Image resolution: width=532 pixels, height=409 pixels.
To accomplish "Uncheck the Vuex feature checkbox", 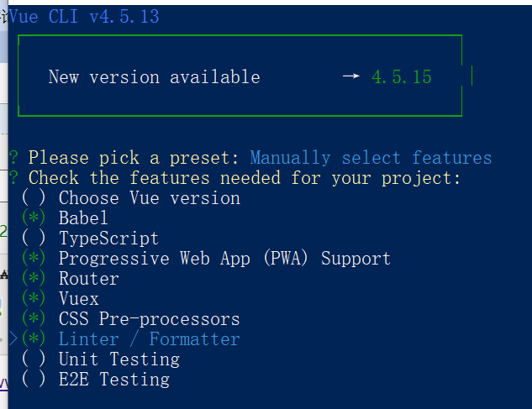I will pos(34,300).
